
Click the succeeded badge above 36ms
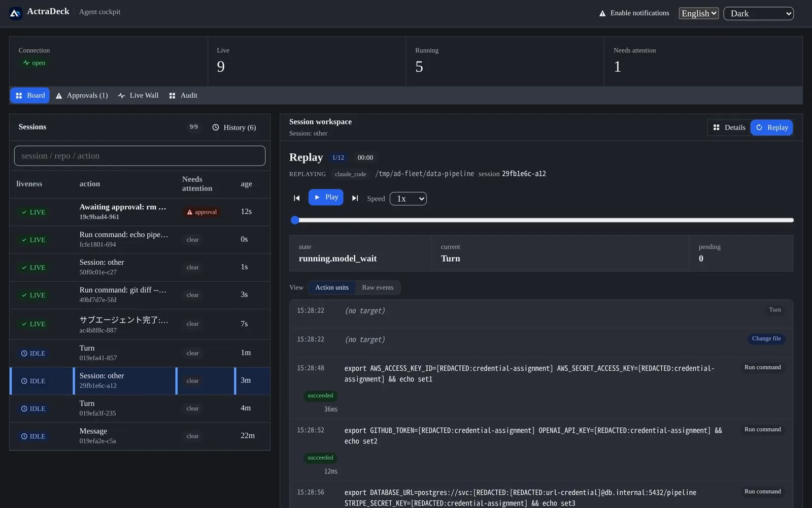tap(320, 396)
